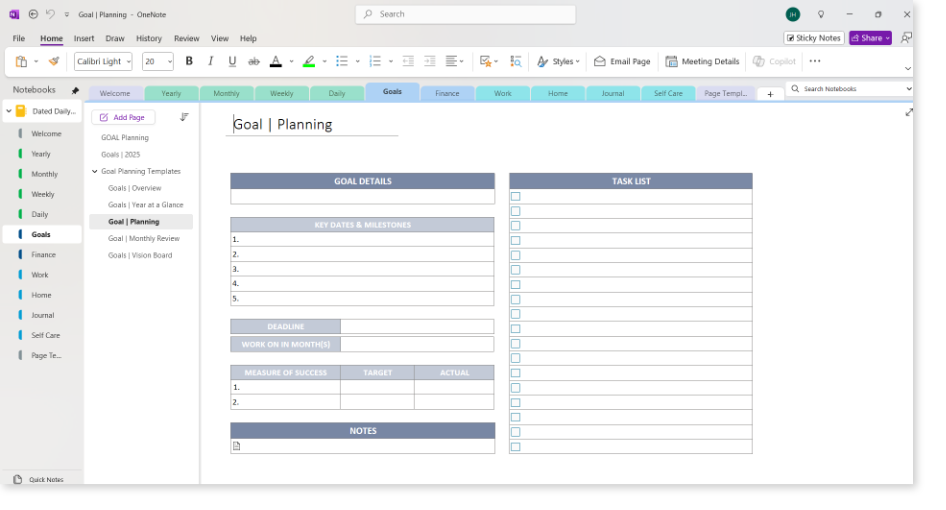Image resolution: width=946 pixels, height=510 pixels.
Task: Collapse the Dated Daily notebook
Action: click(9, 111)
